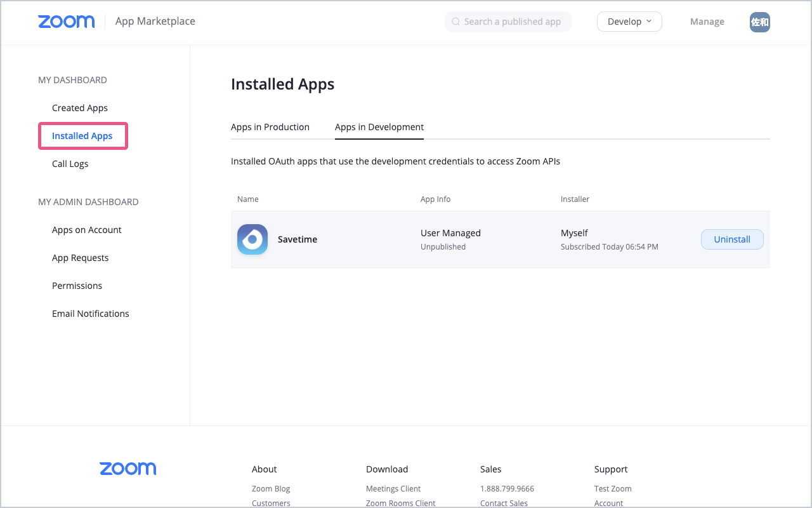Open the user profile avatar
Viewport: 812px width, 508px height.
760,22
